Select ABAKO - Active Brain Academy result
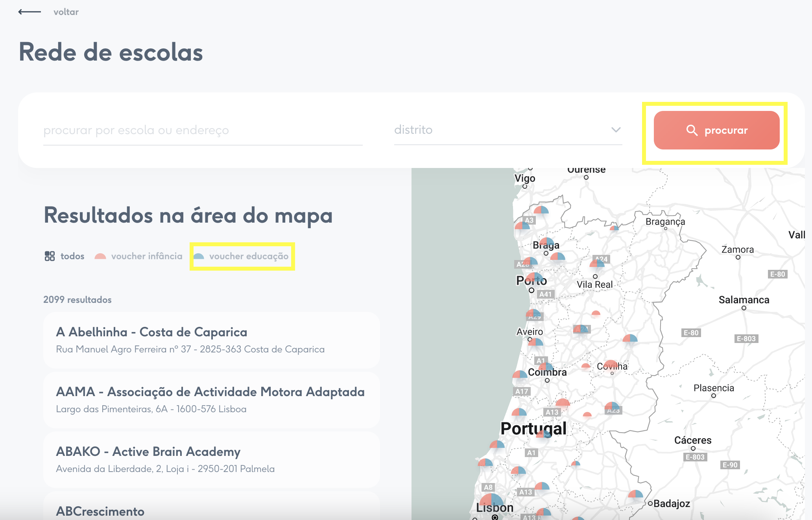Image resolution: width=812 pixels, height=520 pixels. [211, 459]
